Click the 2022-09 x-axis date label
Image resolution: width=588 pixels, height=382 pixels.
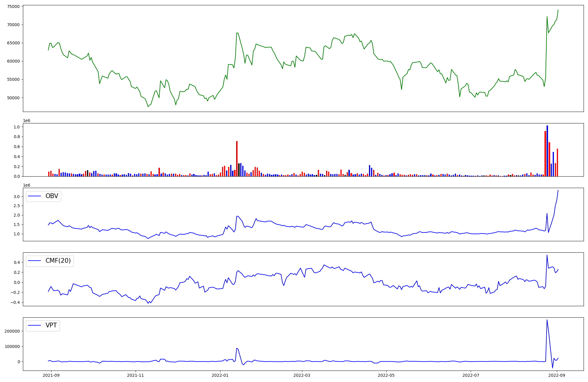pos(557,375)
